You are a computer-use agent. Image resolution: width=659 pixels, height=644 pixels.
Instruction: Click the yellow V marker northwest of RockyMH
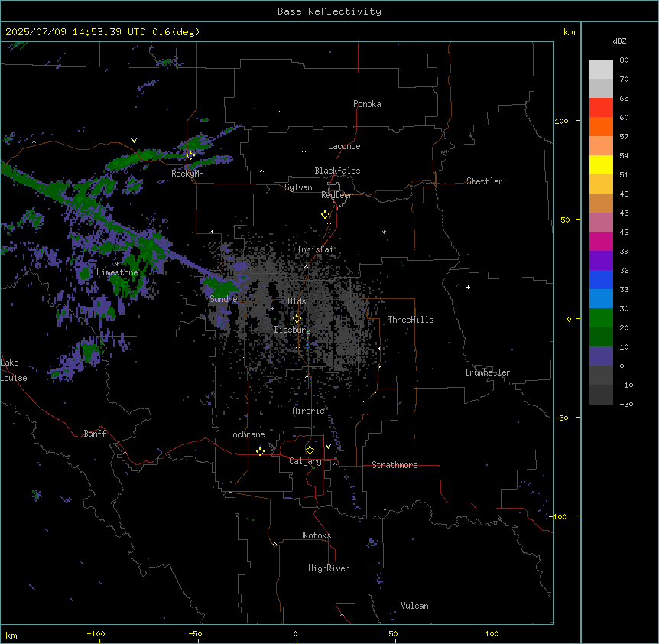(x=134, y=141)
